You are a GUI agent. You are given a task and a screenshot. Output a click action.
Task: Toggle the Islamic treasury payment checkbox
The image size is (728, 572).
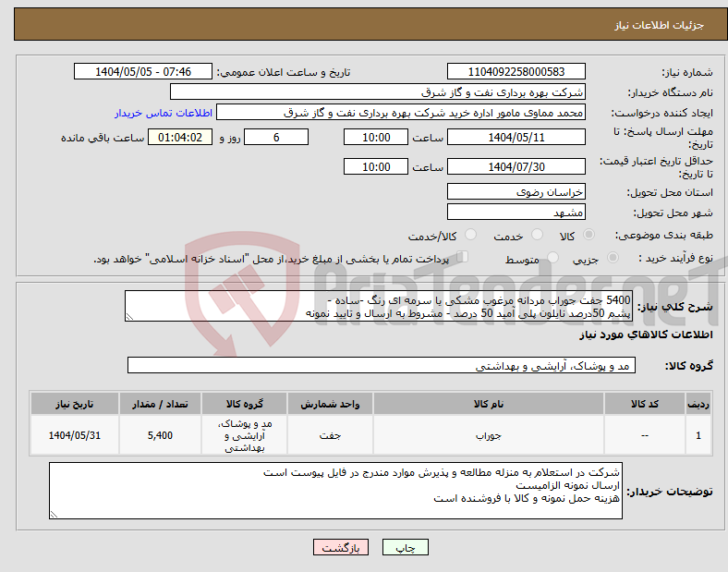click(x=463, y=257)
